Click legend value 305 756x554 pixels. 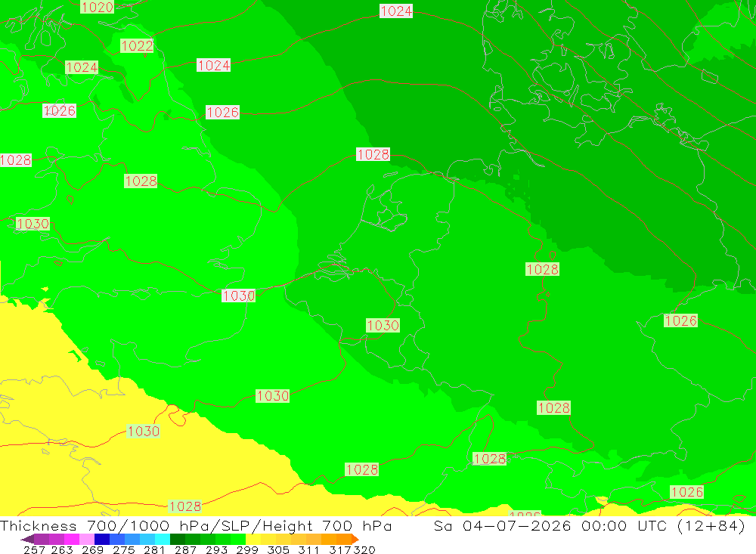click(x=277, y=549)
